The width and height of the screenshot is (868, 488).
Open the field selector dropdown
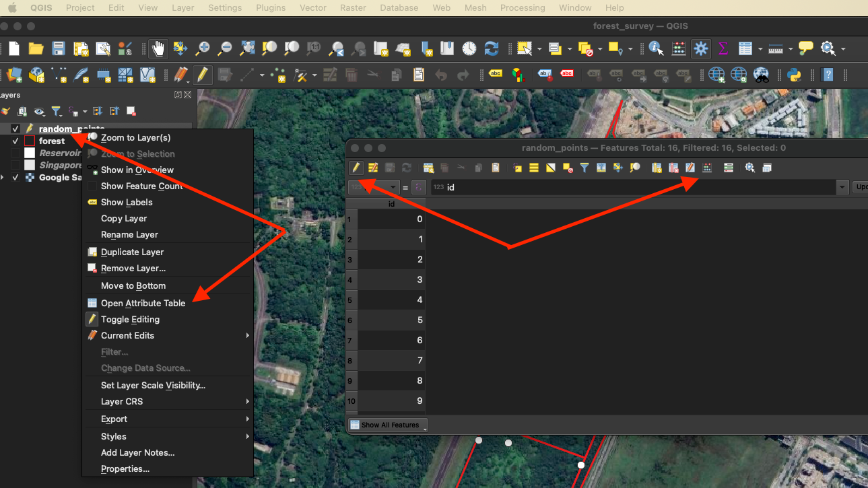[x=372, y=187]
